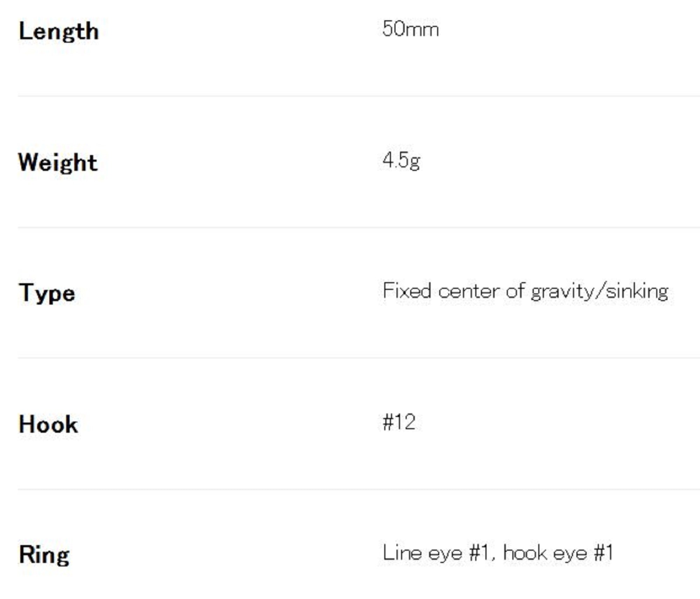Click the Length row label
This screenshot has height=599, width=700.
[59, 32]
